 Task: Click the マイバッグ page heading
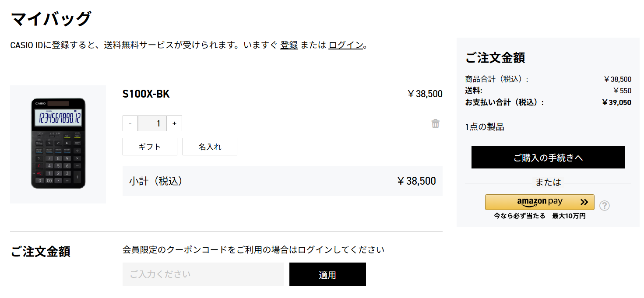pos(50,19)
